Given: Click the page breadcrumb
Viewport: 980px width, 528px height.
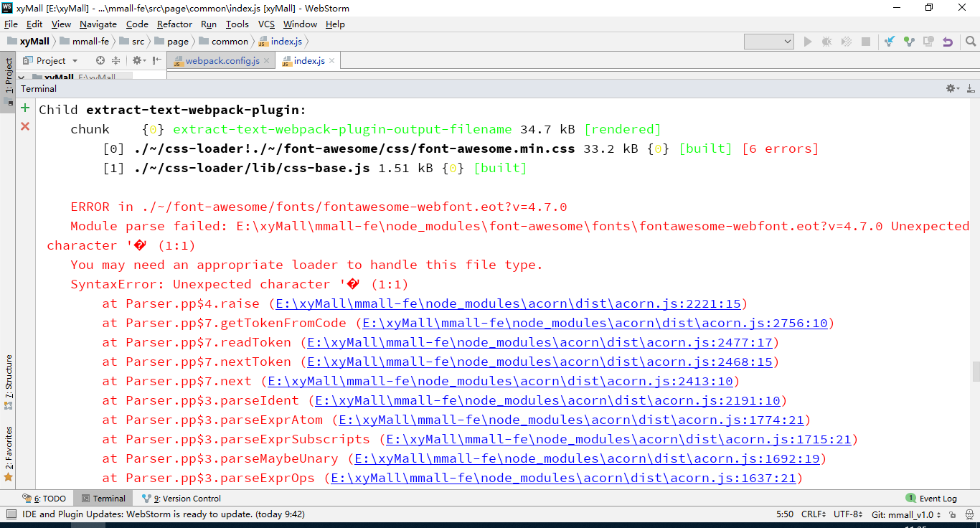Looking at the screenshot, I should (x=171, y=42).
